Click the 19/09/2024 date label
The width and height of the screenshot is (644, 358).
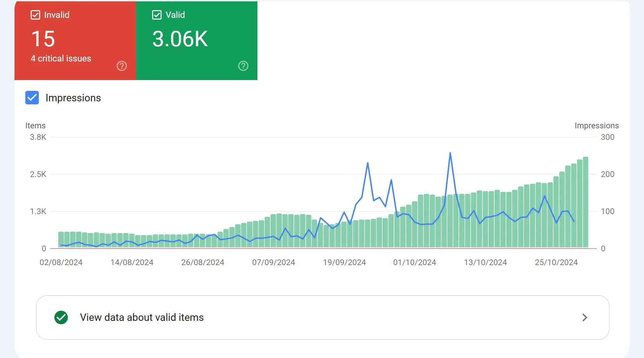pyautogui.click(x=344, y=262)
